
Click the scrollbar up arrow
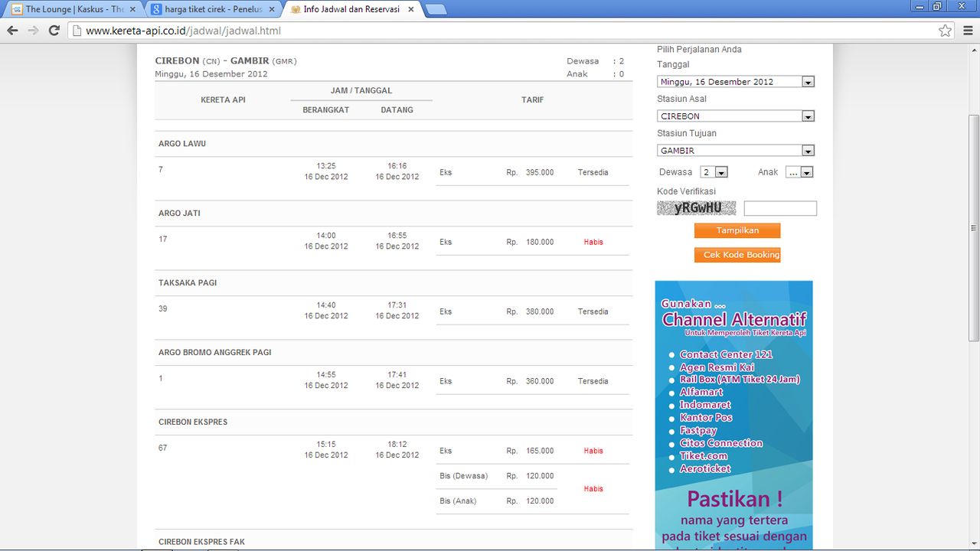coord(974,49)
